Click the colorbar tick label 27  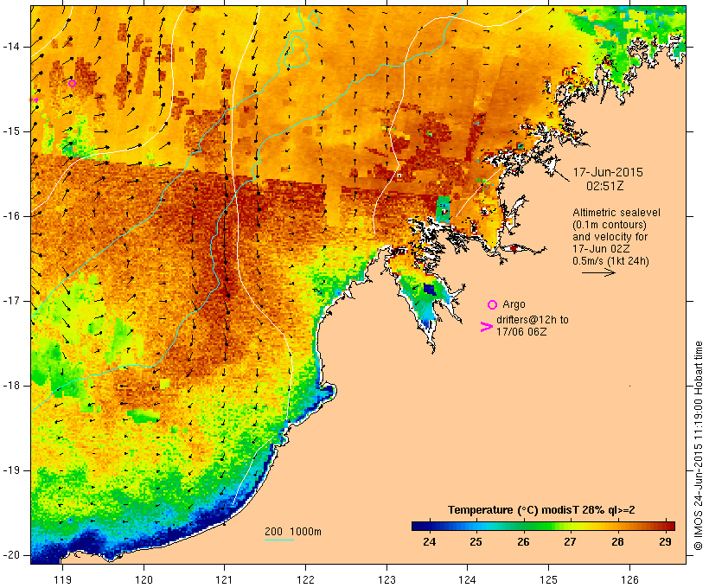570,541
